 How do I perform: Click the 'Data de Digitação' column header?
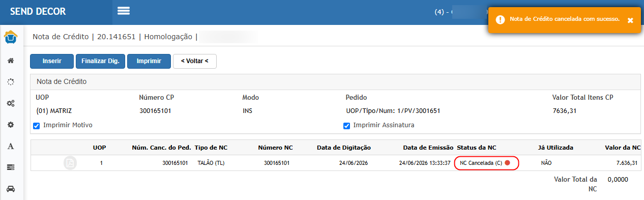344,148
